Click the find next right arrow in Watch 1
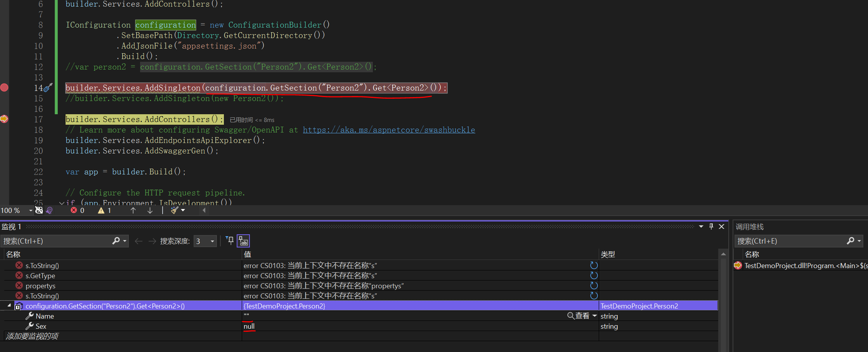Screen dimensions: 868x352 pos(152,241)
